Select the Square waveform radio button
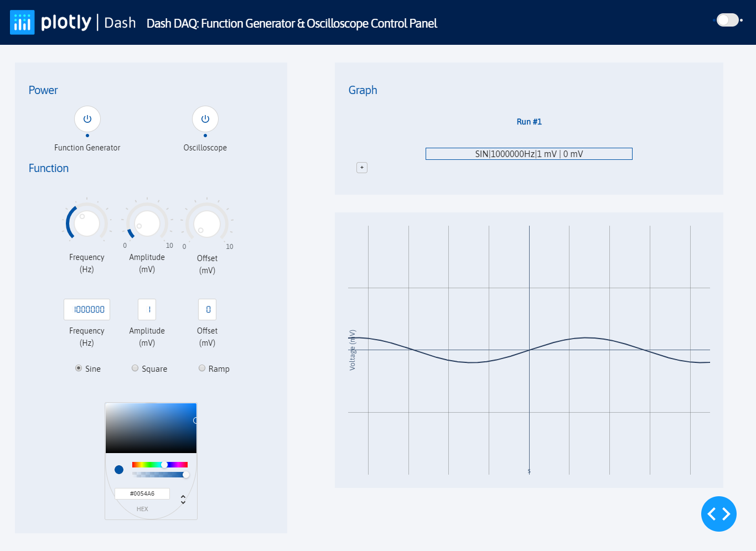756x551 pixels. tap(135, 368)
